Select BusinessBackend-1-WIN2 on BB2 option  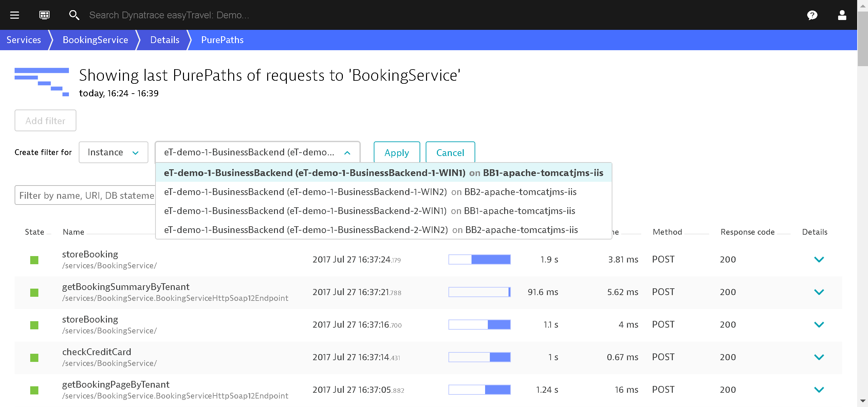point(370,192)
